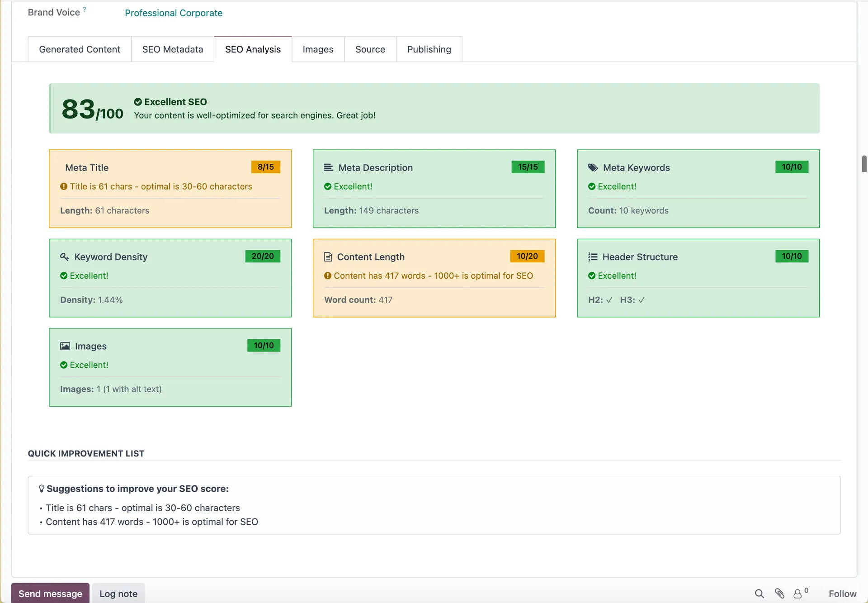
Task: Click the Brand Voice help question mark
Action: 85,9
